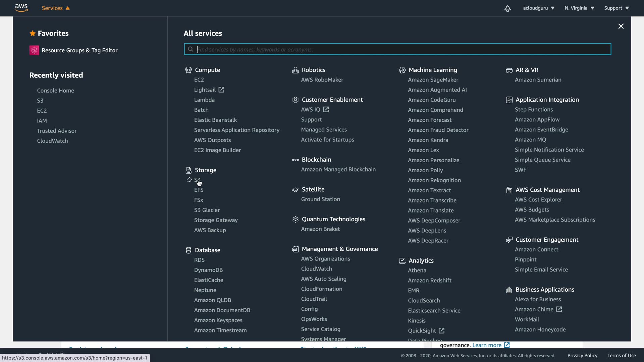This screenshot has height=362, width=644.
Task: Open Lambda from the Compute list
Action: [204, 100]
